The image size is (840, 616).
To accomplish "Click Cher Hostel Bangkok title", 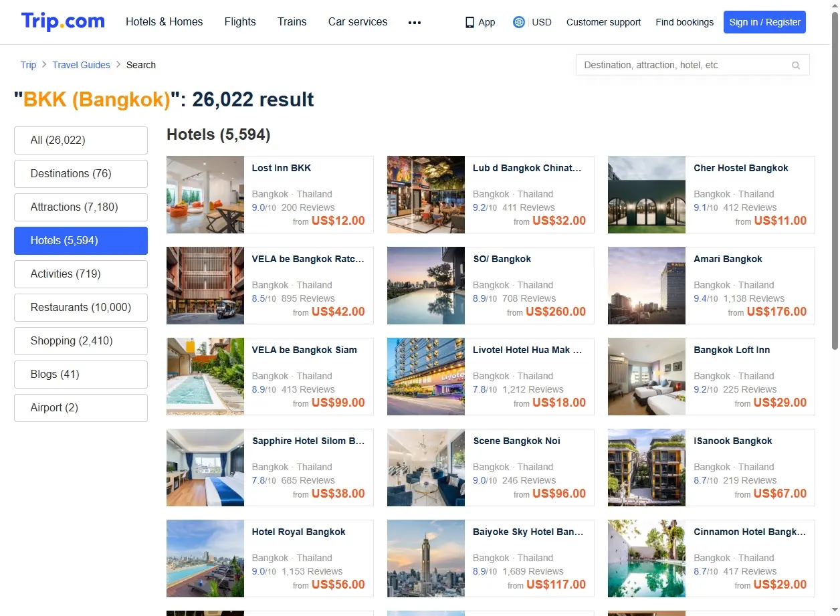I will coord(741,168).
